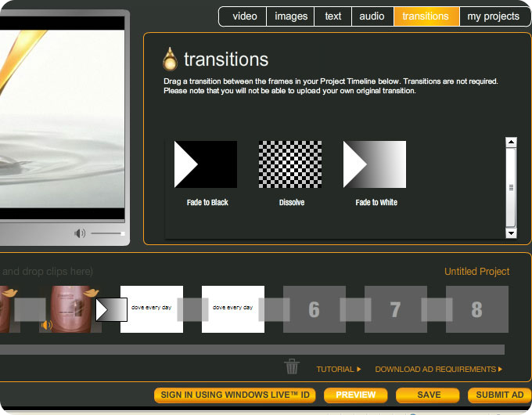Open the my projects tab
The height and width of the screenshot is (415, 532).
click(x=493, y=16)
